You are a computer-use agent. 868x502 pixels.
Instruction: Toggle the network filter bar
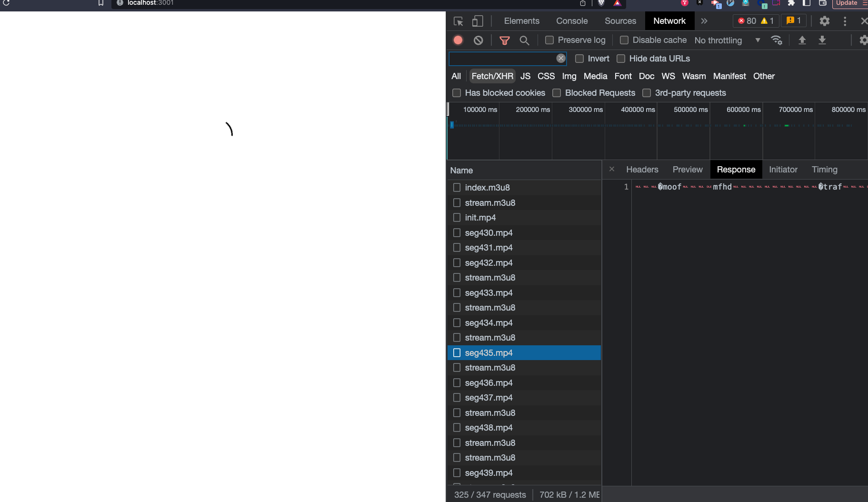pos(505,40)
